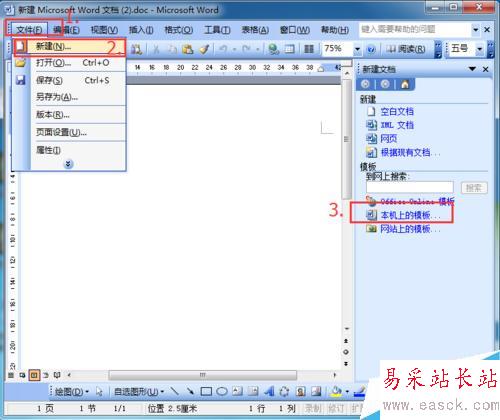Click the 网页 link in task pane
This screenshot has width=500, height=420.
(x=389, y=138)
